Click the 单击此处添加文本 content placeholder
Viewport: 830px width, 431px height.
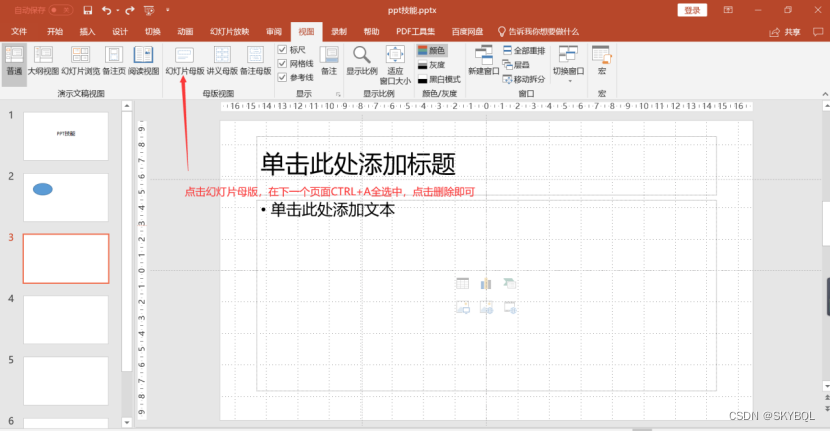[486, 295]
